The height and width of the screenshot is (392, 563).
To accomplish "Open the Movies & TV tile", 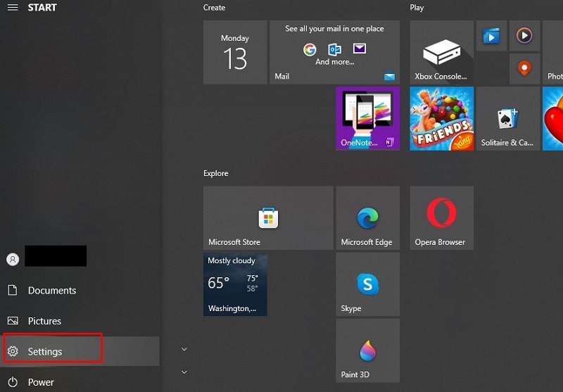I will point(491,35).
